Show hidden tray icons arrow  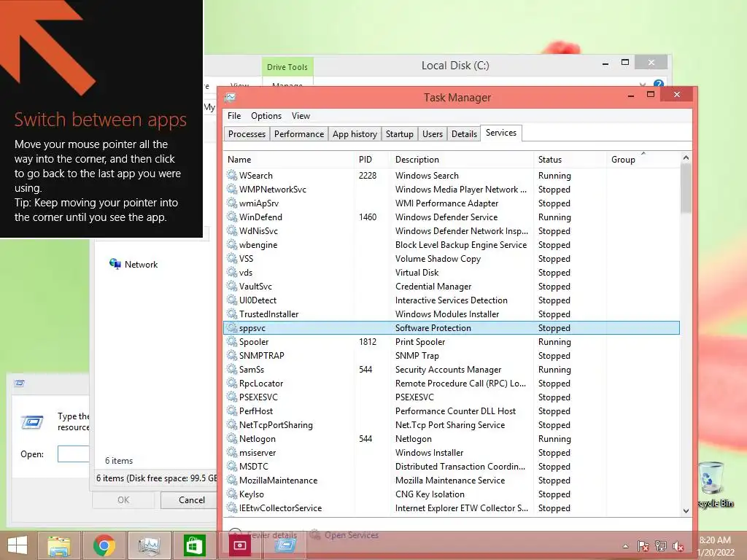625,546
